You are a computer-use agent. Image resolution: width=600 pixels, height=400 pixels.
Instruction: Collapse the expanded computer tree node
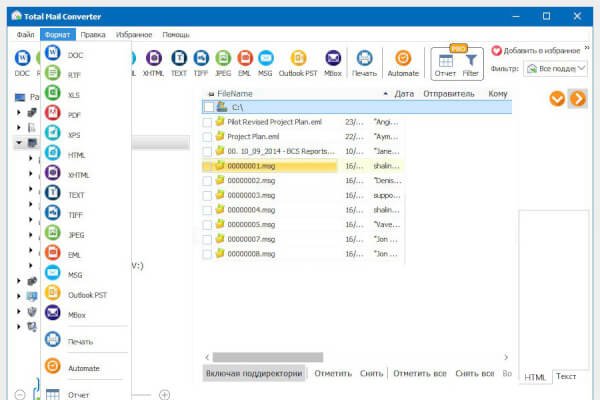point(19,143)
